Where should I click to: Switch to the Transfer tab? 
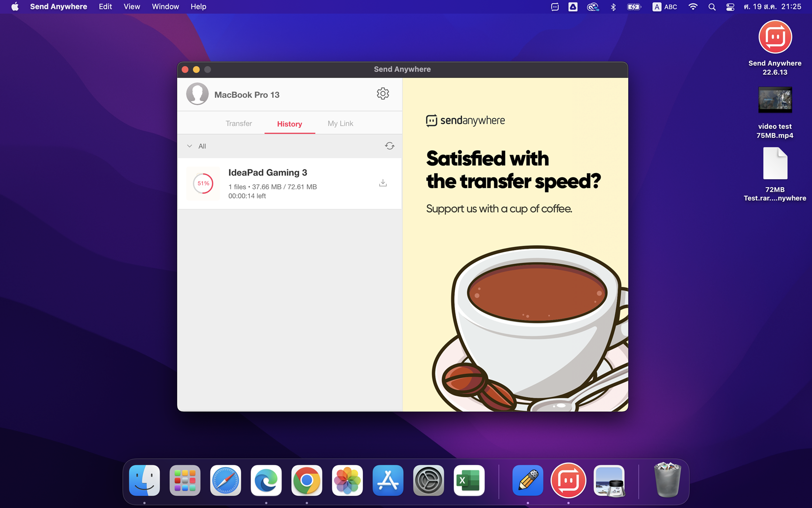pyautogui.click(x=239, y=124)
